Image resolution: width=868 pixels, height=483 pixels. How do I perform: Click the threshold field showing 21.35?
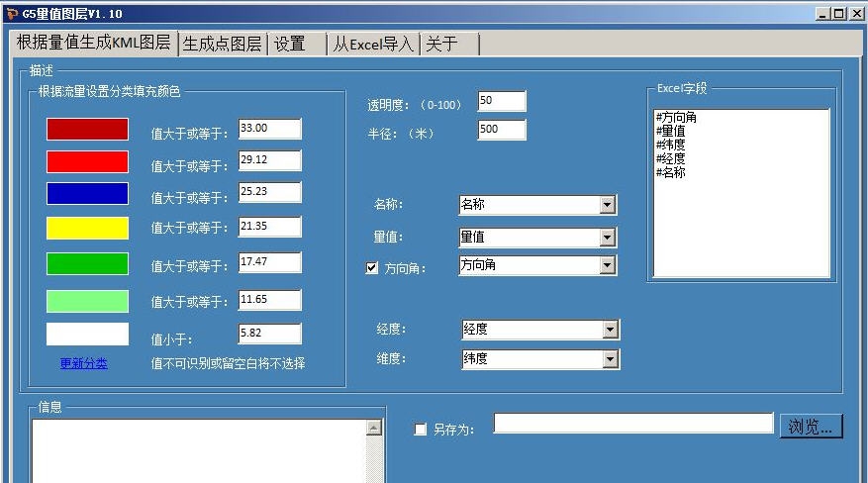270,227
